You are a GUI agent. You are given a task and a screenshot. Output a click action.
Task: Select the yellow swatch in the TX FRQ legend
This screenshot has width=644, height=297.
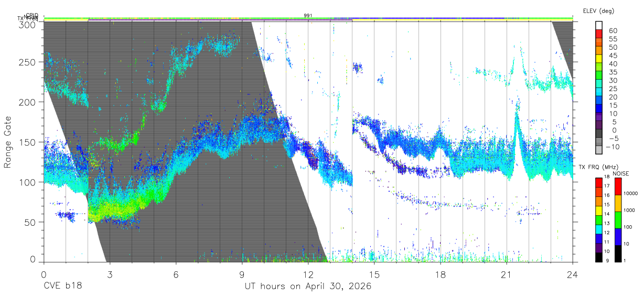[x=599, y=211]
